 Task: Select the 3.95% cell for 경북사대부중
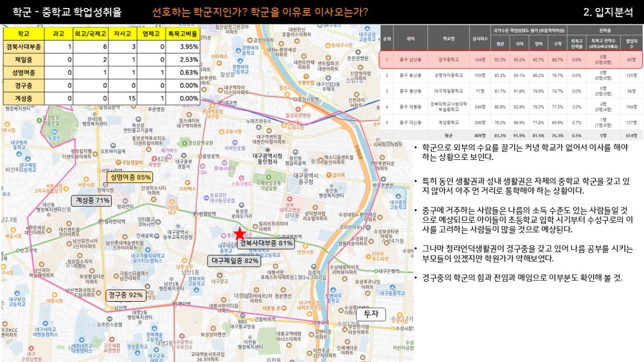tap(183, 47)
